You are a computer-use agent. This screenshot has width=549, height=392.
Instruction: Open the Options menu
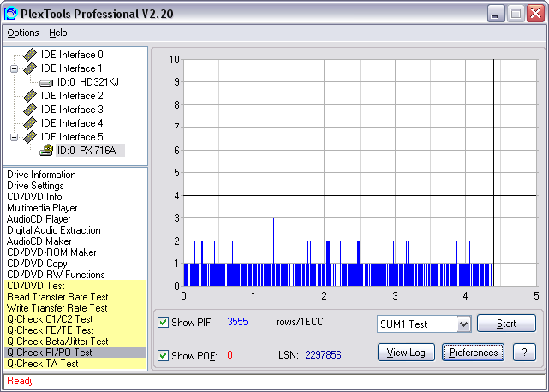coord(23,33)
